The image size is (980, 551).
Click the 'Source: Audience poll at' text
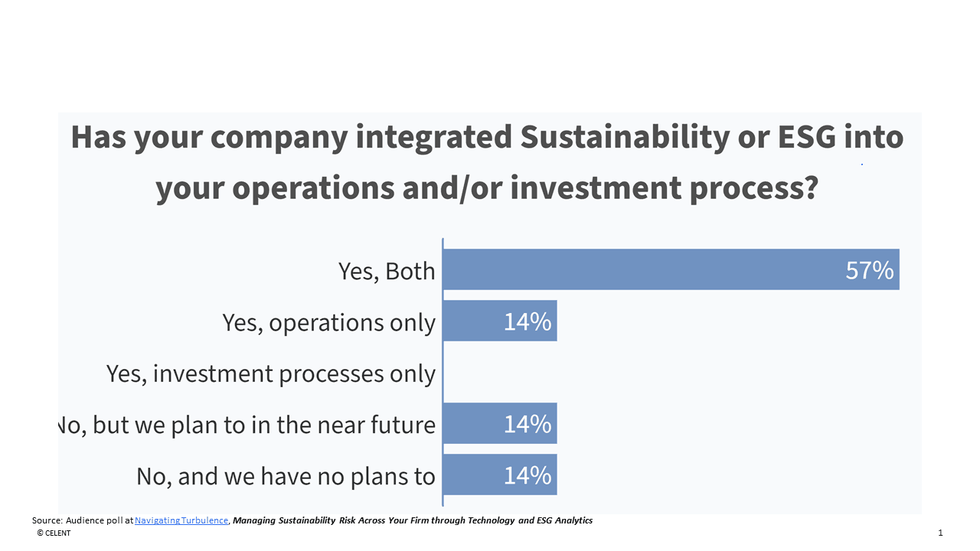pyautogui.click(x=83, y=520)
